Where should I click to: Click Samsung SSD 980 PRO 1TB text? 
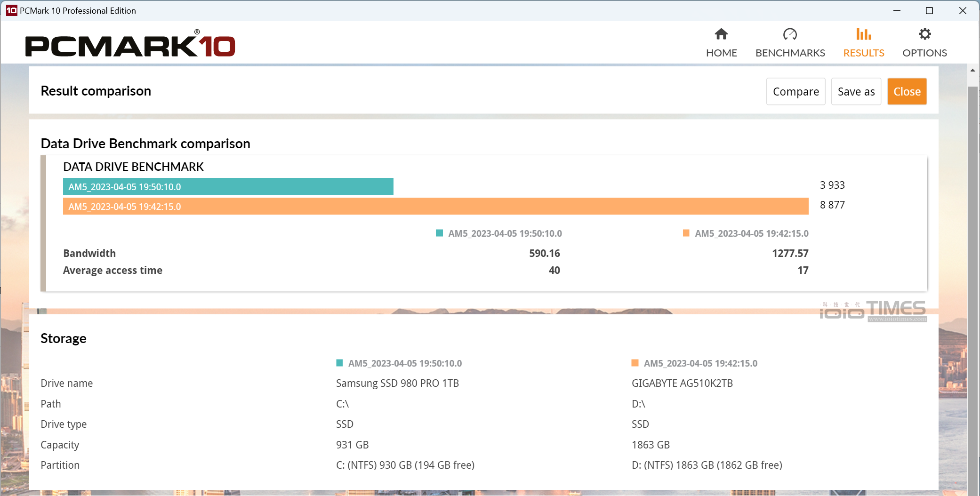[397, 383]
